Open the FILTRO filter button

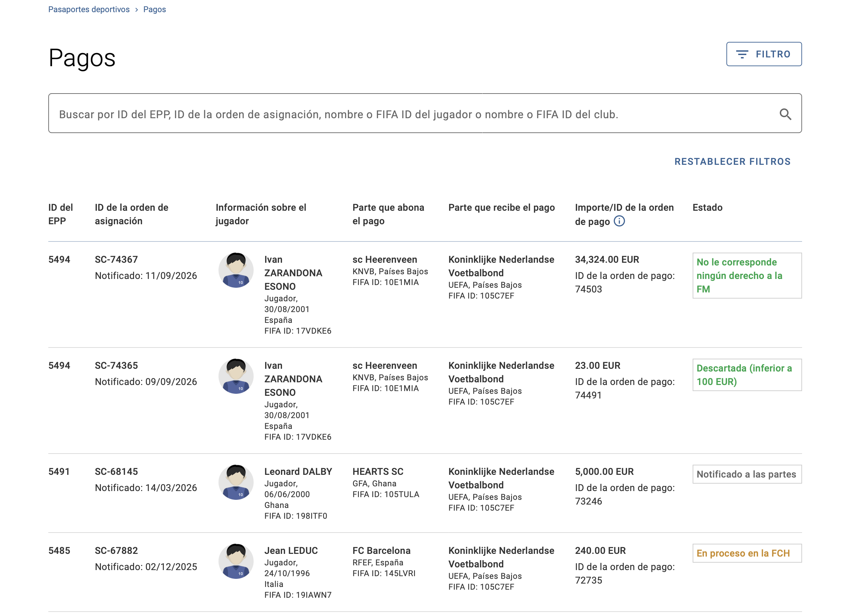pyautogui.click(x=764, y=54)
